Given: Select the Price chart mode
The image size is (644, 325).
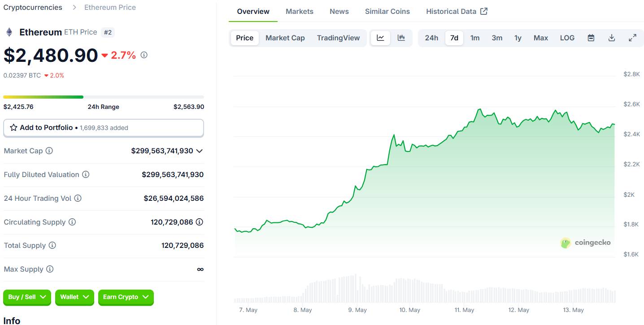Looking at the screenshot, I should pyautogui.click(x=245, y=38).
